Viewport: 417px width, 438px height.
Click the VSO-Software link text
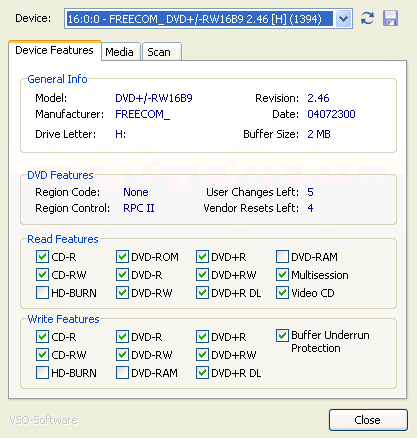(43, 420)
